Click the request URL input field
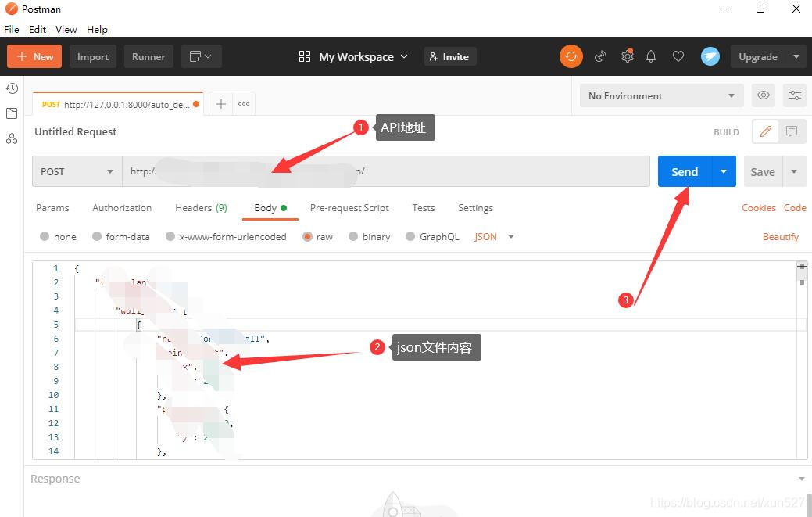This screenshot has height=517, width=812. pos(386,171)
